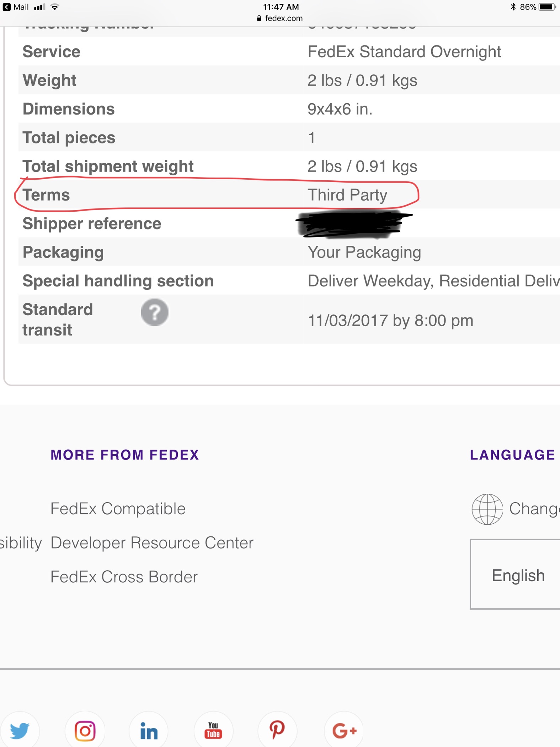Open the Developer Resource Center link
Image resolution: width=560 pixels, height=747 pixels.
pyautogui.click(x=152, y=543)
